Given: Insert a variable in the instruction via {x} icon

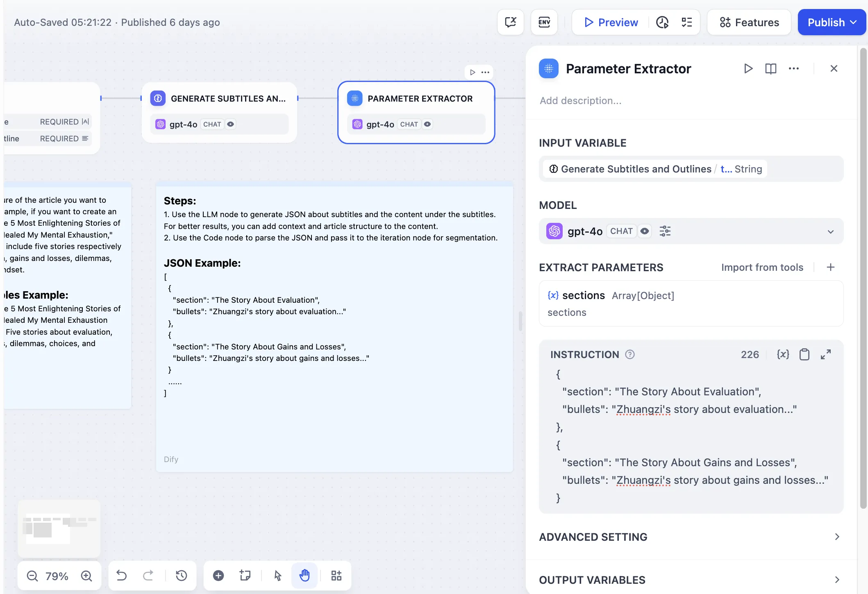Looking at the screenshot, I should [783, 354].
